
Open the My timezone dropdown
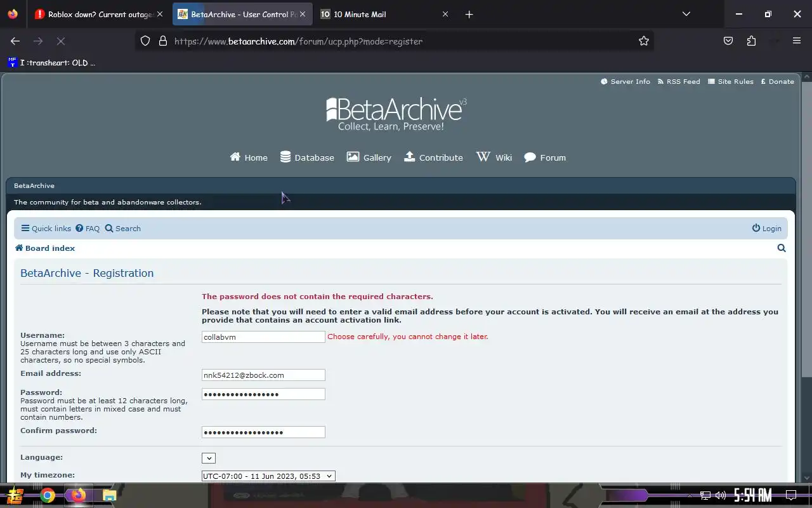click(x=268, y=476)
